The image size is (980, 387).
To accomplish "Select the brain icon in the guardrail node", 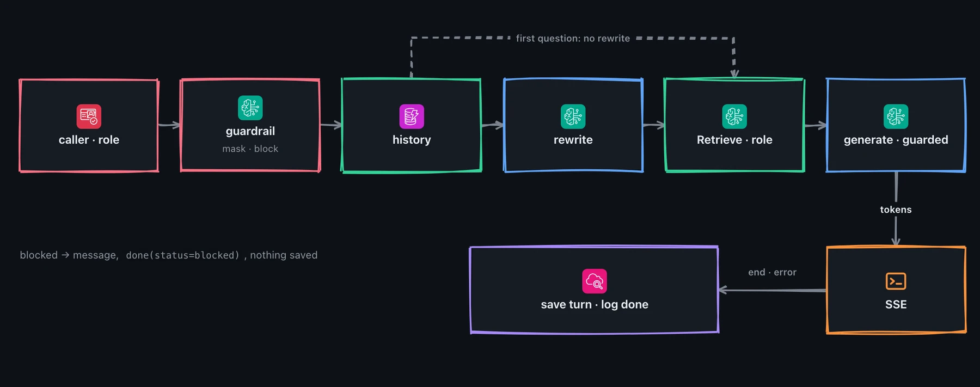I will pos(250,108).
